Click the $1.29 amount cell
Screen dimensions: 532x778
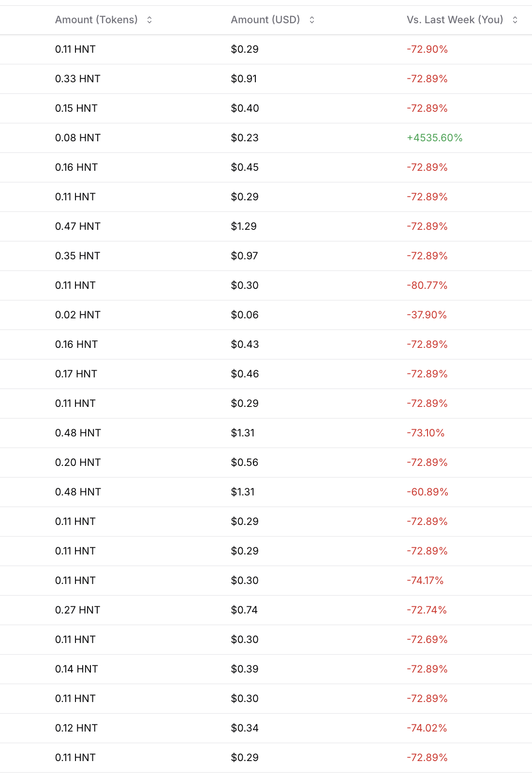(x=244, y=226)
